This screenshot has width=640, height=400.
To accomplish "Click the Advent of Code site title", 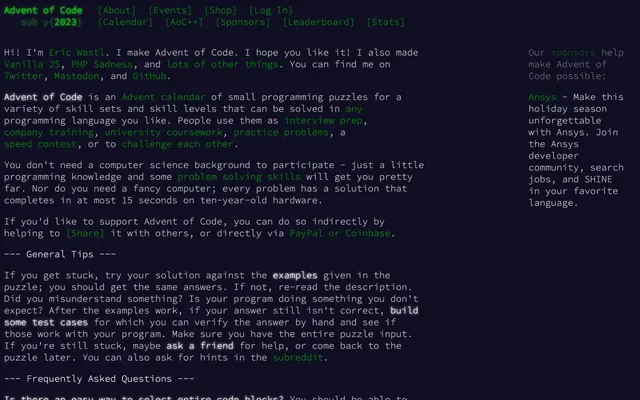I will coord(42,10).
